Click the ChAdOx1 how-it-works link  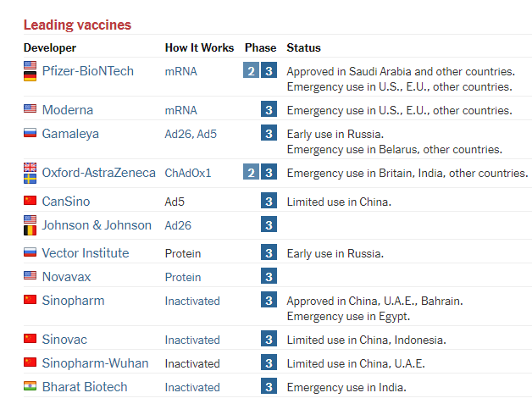(x=188, y=173)
